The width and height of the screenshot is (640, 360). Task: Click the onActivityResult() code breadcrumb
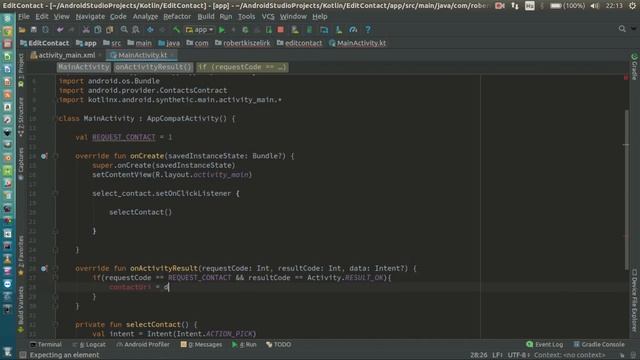(x=153, y=67)
